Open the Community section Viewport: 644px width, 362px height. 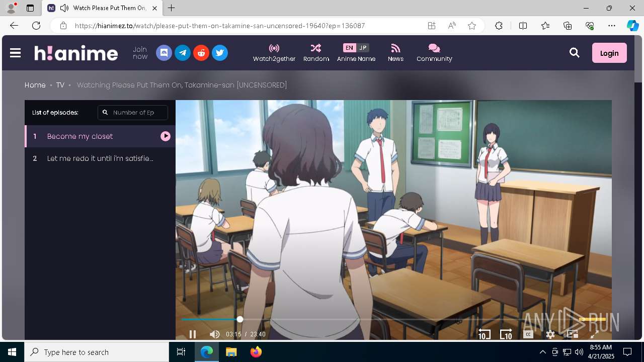434,53
